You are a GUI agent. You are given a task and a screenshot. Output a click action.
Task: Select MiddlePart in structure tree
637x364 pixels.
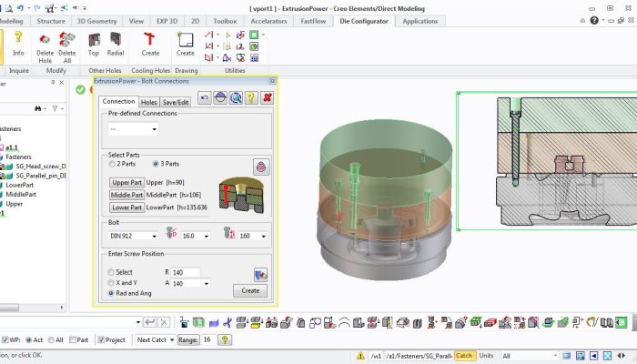21,194
